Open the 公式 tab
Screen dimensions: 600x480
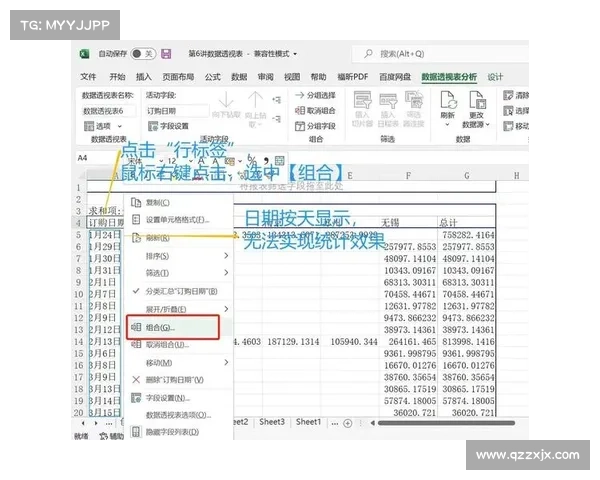(x=212, y=77)
